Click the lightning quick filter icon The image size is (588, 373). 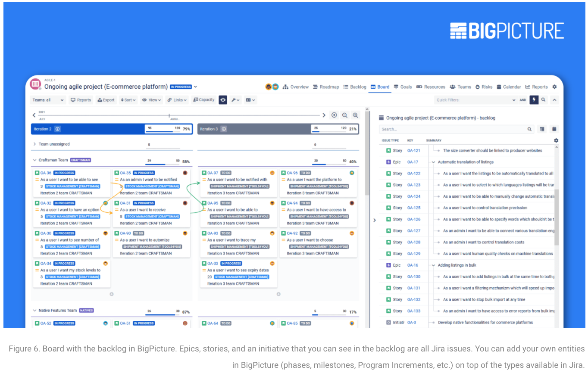pos(534,100)
